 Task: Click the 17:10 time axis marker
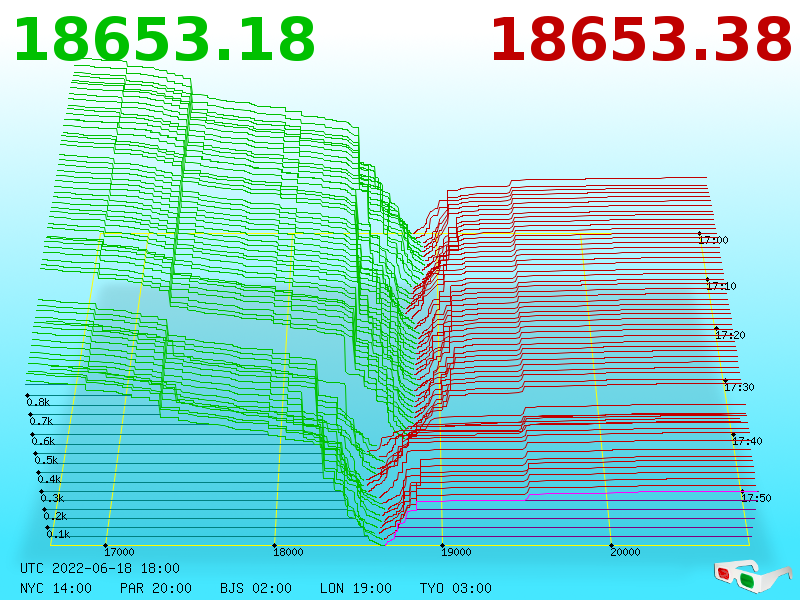721,286
